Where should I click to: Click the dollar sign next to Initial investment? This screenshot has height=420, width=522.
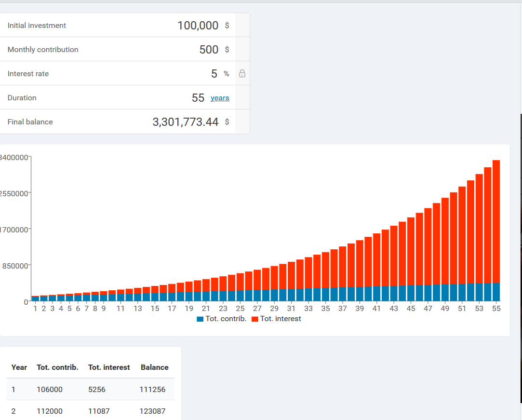[x=227, y=26]
